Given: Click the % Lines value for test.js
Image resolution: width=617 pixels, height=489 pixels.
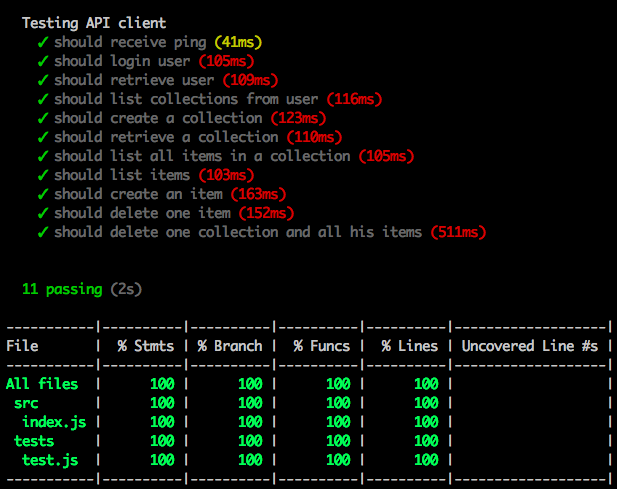Looking at the screenshot, I should tap(426, 459).
